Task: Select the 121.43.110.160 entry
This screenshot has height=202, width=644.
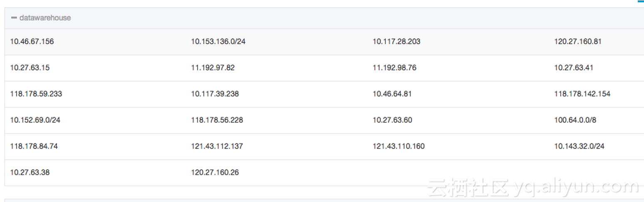Action: (x=398, y=146)
